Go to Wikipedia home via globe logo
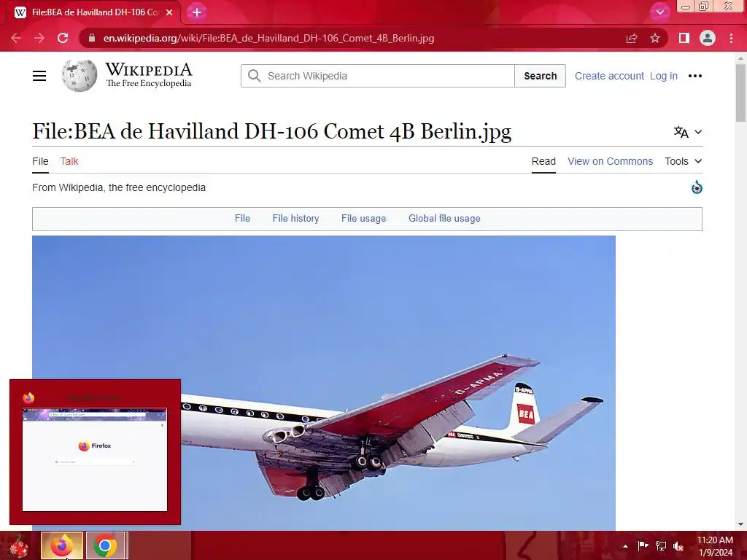 79,76
